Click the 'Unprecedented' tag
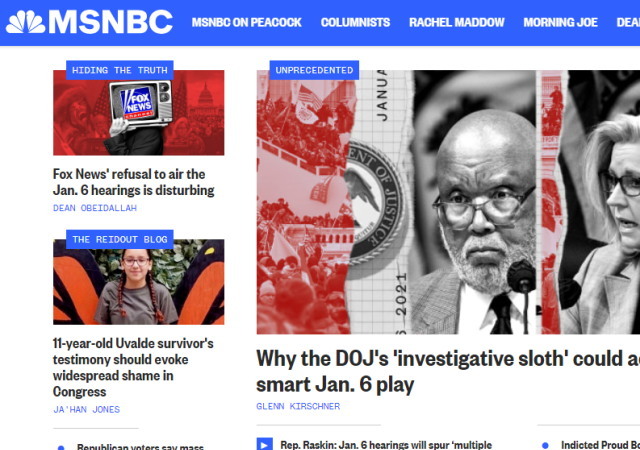 pos(314,70)
